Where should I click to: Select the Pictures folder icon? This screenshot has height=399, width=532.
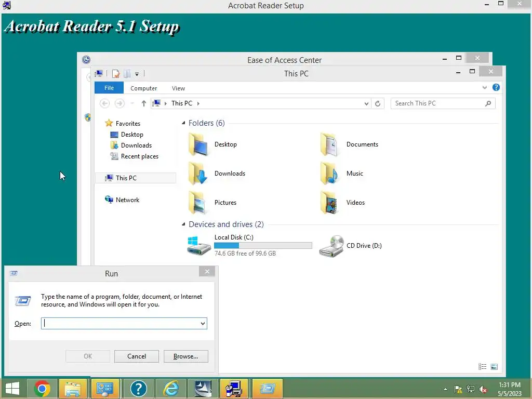pos(198,203)
